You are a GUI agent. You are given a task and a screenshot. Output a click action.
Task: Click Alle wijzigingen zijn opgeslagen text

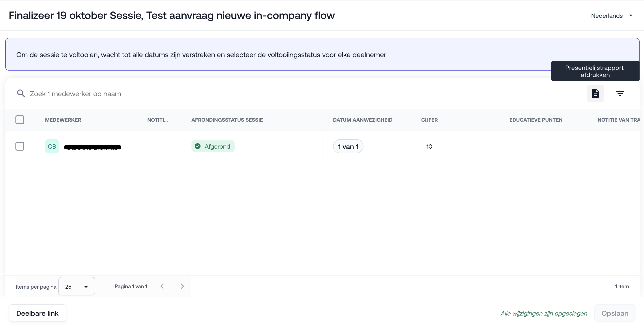544,313
